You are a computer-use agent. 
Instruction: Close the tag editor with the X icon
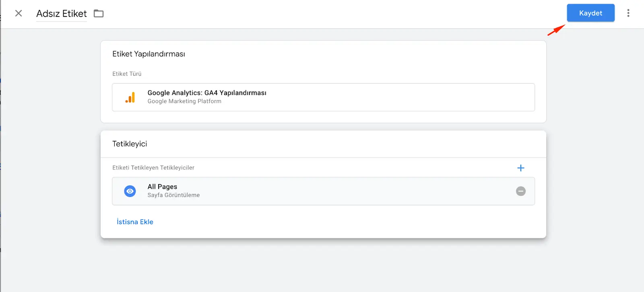tap(19, 13)
